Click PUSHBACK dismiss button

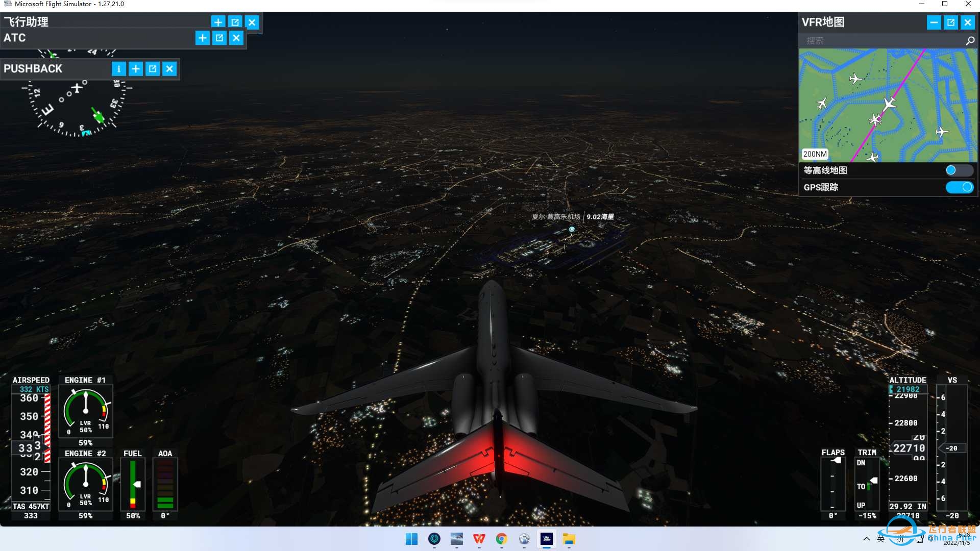[170, 69]
